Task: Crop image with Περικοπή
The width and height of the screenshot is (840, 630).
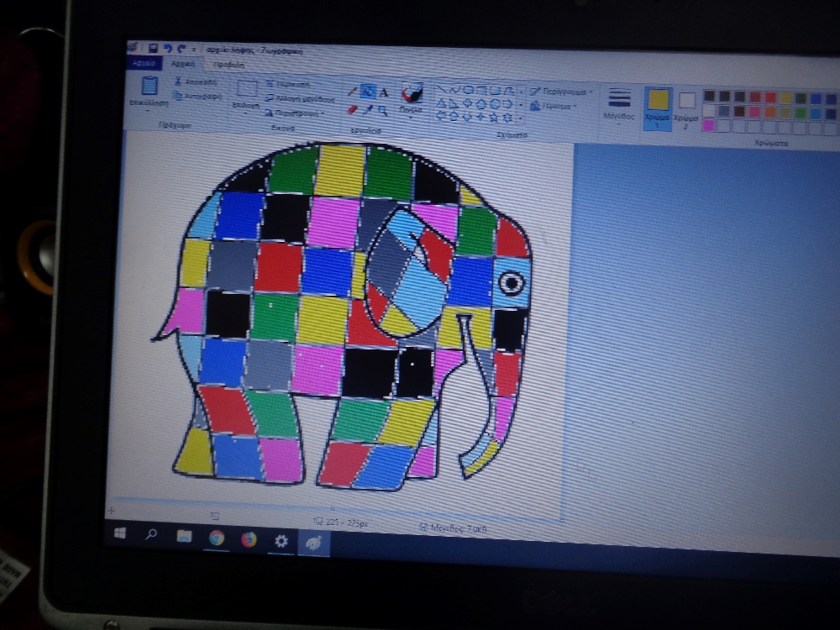Action: pyautogui.click(x=287, y=85)
